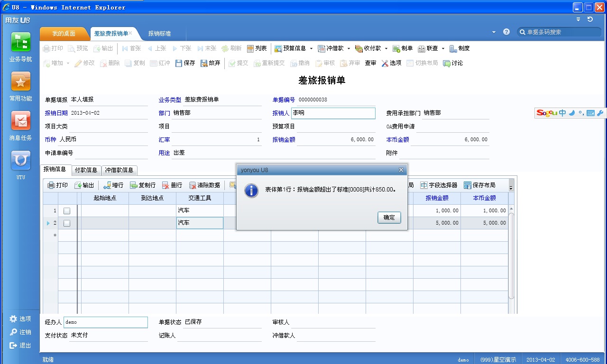Click the 收付款 toolbar button
This screenshot has width=607, height=364.
(368, 48)
